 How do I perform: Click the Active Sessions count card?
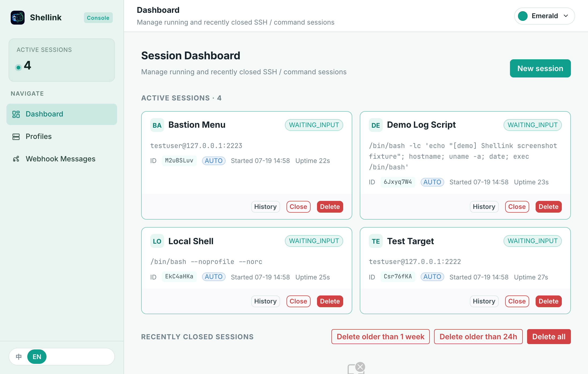[62, 60]
